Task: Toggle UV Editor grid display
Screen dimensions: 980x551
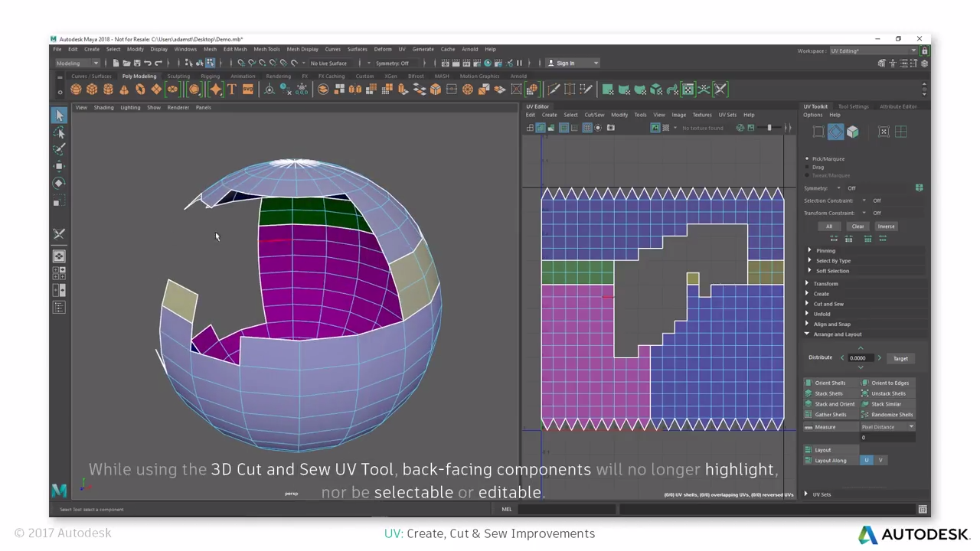Action: (587, 128)
